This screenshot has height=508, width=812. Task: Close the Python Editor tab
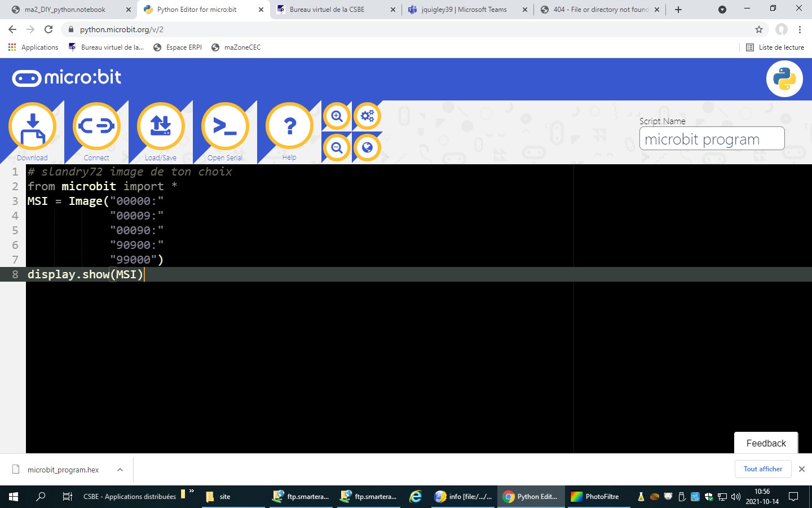(x=261, y=10)
